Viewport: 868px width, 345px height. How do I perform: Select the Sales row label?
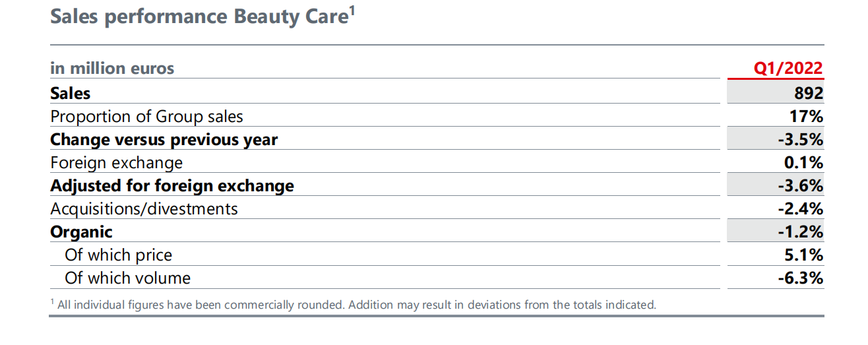click(71, 93)
